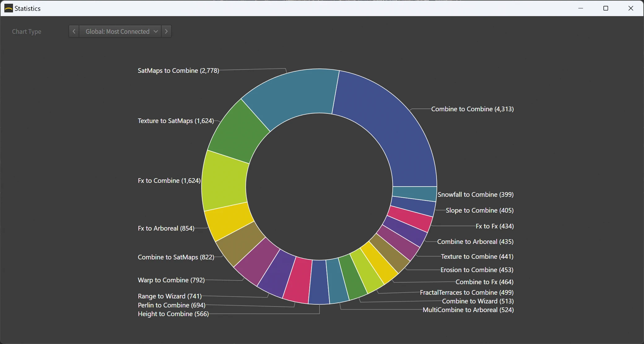Click 'FractalTerraces to Combine (499)' label
This screenshot has width=644, height=344.
467,293
